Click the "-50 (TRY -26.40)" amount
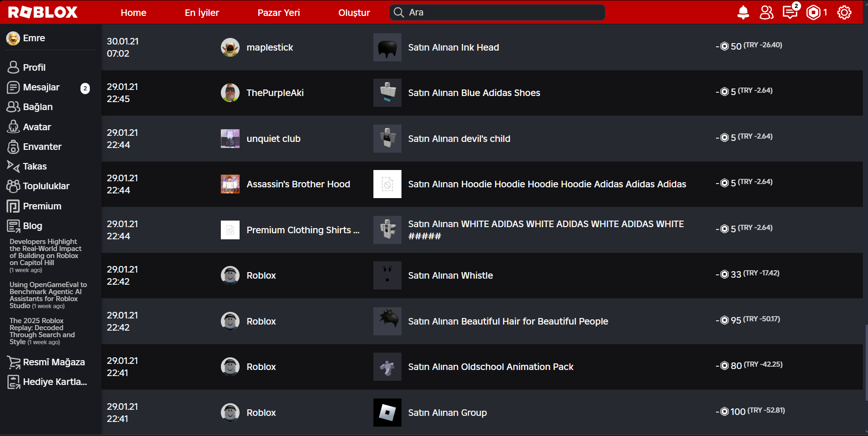The image size is (868, 436). coord(749,45)
